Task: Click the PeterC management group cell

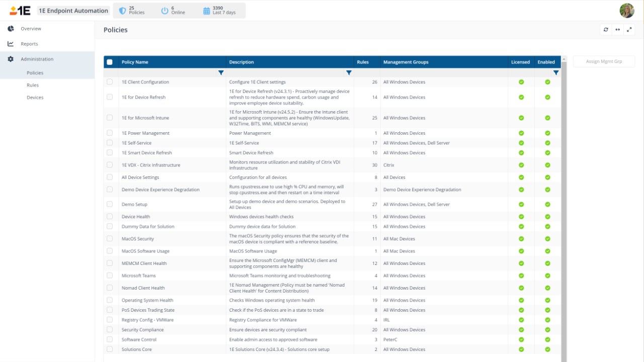Action: pyautogui.click(x=390, y=340)
